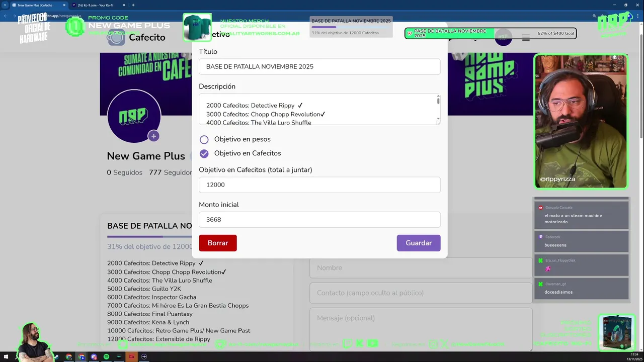The image size is (644, 362).
Task: Edit the Título field text
Action: pos(319,66)
